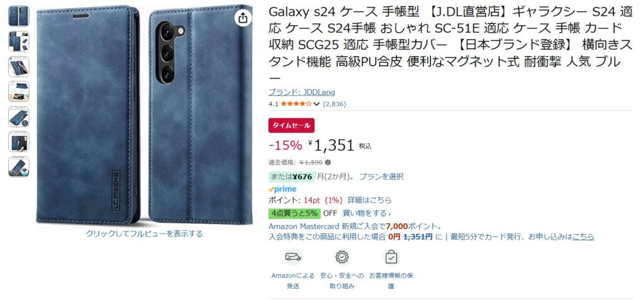Click the customer information protection bag icon
644x300 pixels.
point(391,257)
